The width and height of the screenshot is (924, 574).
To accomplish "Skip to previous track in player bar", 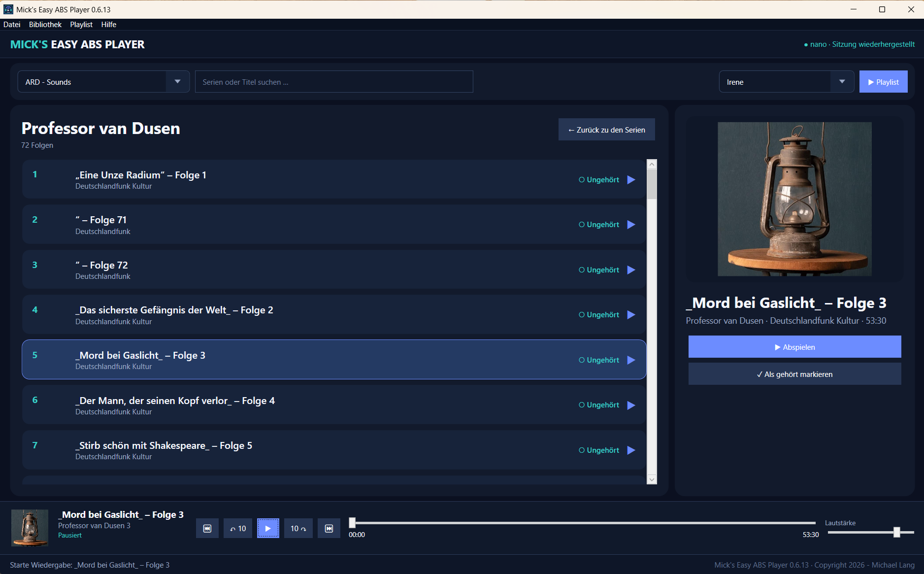I will [x=207, y=528].
